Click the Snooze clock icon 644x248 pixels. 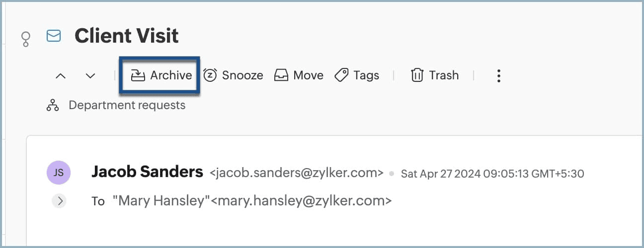210,75
